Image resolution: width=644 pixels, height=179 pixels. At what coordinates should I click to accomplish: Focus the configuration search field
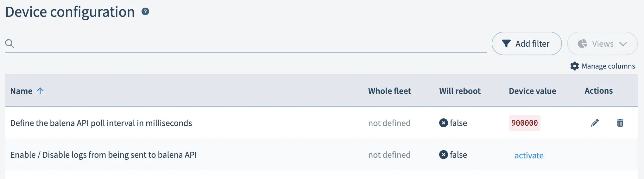250,43
